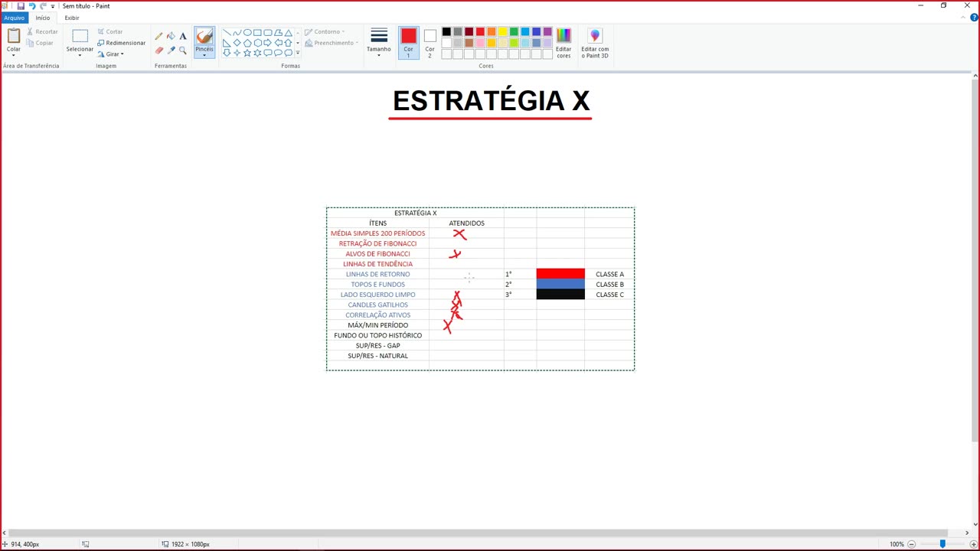
Task: Choose the Magnifier tool
Action: 183,51
